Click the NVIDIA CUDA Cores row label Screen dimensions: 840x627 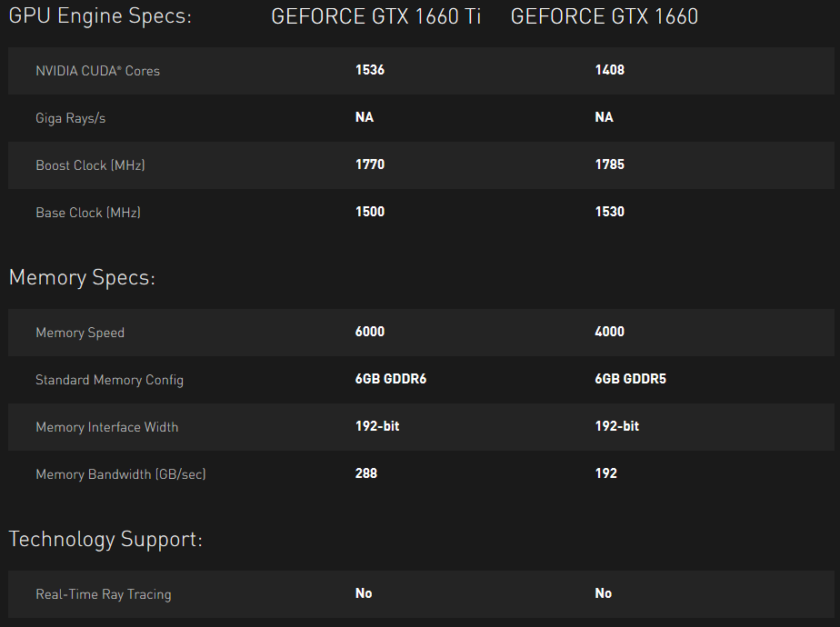pos(97,71)
